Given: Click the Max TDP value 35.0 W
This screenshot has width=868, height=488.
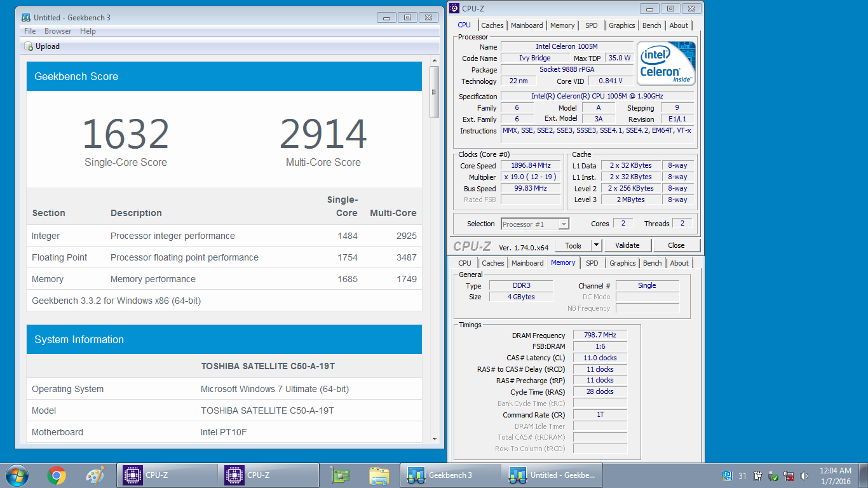Looking at the screenshot, I should click(x=619, y=58).
